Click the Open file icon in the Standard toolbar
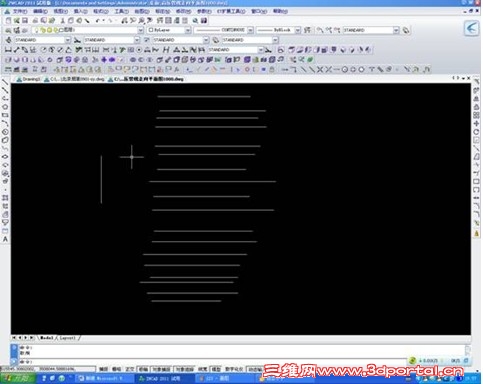The height and width of the screenshot is (384, 483). tap(17, 21)
